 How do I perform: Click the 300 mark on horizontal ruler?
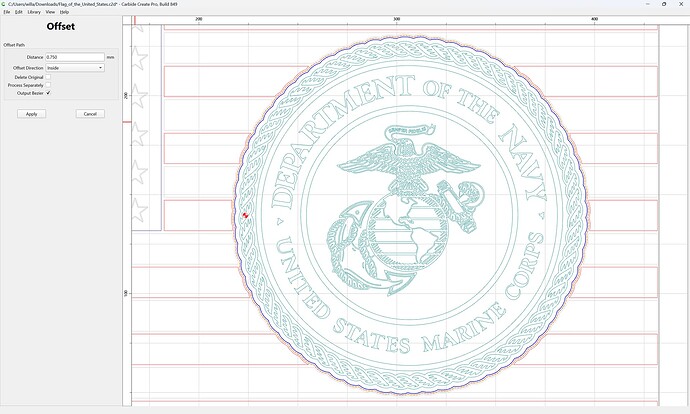(x=396, y=19)
